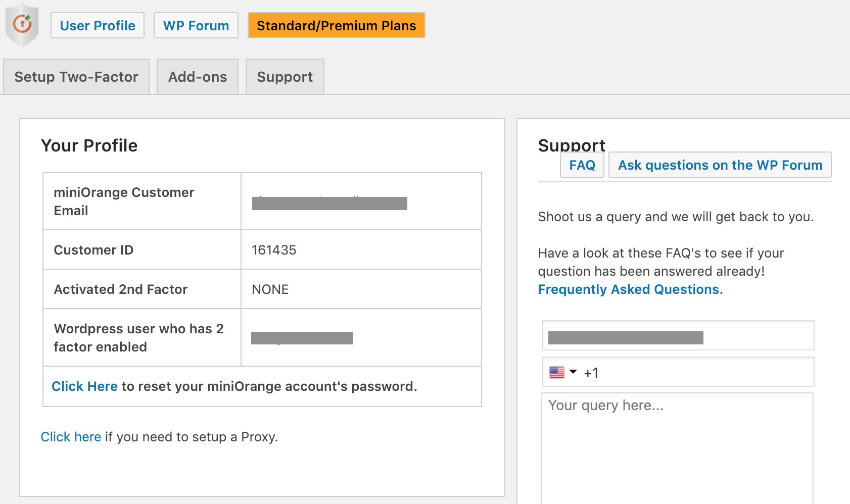The image size is (850, 504).
Task: Ask questions on the WP Forum
Action: click(720, 165)
